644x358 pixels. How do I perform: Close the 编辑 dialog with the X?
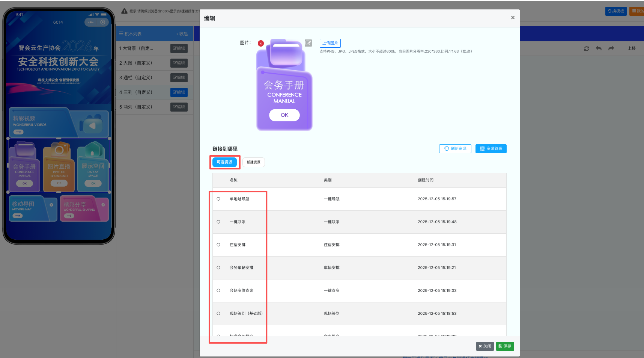point(513,18)
